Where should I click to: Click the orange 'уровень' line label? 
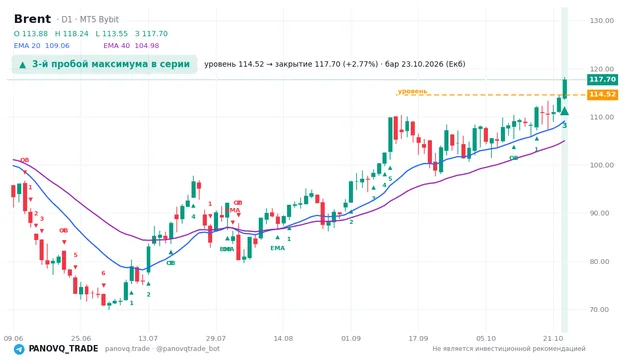pos(412,91)
